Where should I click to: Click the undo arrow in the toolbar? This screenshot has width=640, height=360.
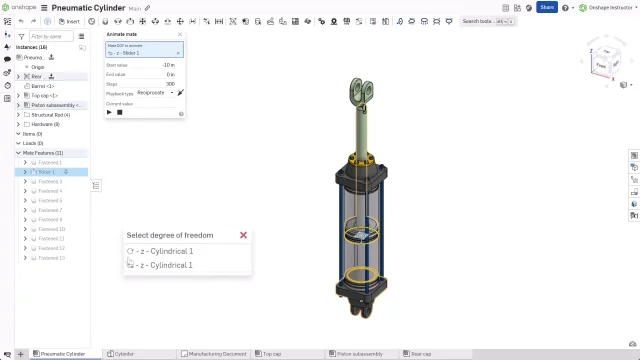(21, 21)
